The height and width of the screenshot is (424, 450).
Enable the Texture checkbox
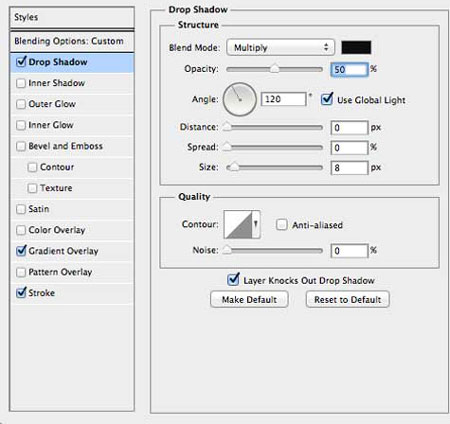click(x=32, y=188)
